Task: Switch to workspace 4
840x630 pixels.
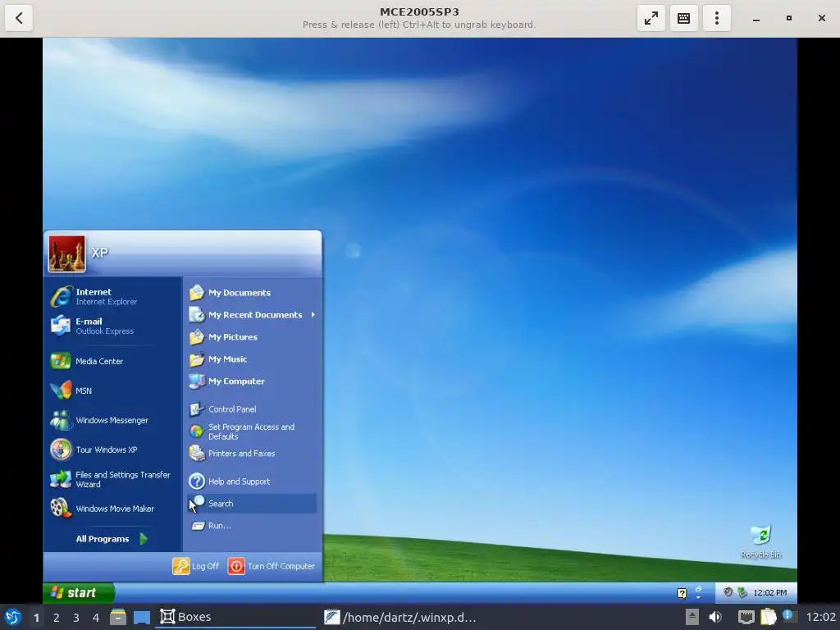Action: [96, 618]
